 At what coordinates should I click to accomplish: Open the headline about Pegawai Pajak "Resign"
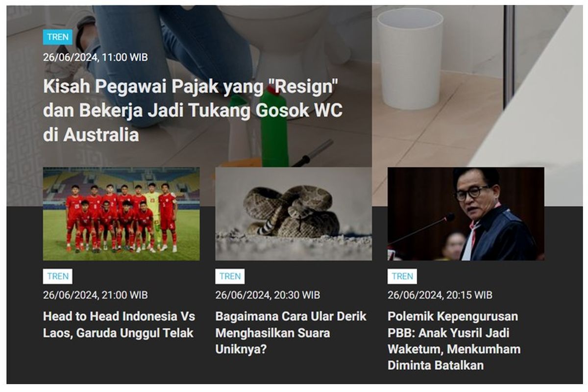(x=193, y=111)
